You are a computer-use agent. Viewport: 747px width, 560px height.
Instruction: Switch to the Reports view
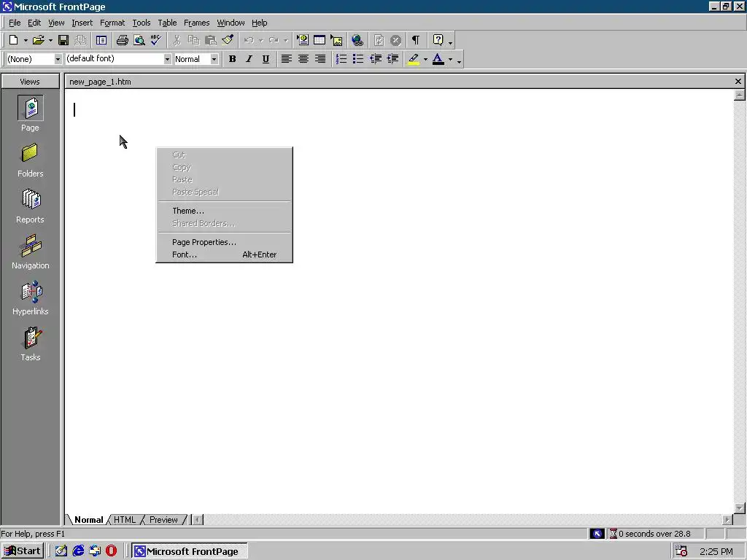[x=30, y=206]
